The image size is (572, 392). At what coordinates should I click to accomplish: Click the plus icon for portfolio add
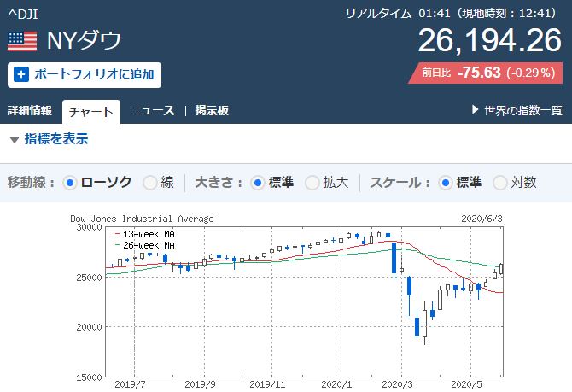[x=22, y=74]
